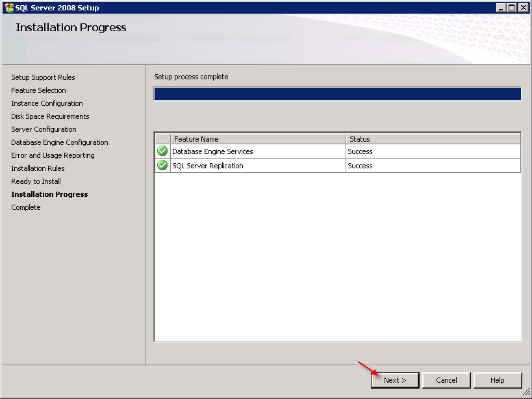Select the Complete step in sidebar

26,207
